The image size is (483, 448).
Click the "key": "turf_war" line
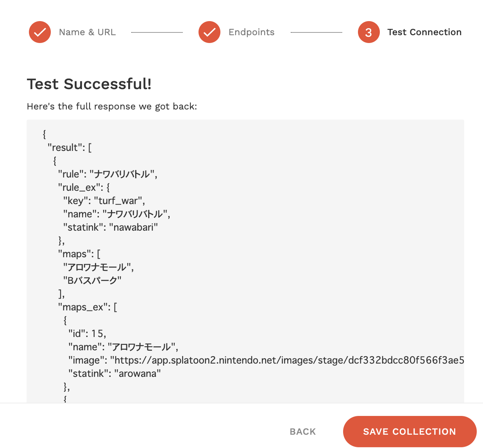[x=104, y=201]
